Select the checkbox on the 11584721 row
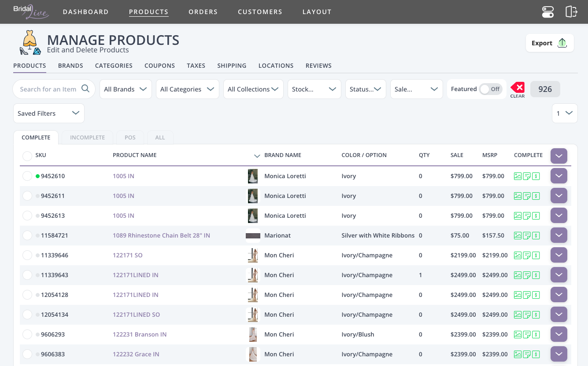The height and width of the screenshot is (366, 588). pyautogui.click(x=27, y=235)
